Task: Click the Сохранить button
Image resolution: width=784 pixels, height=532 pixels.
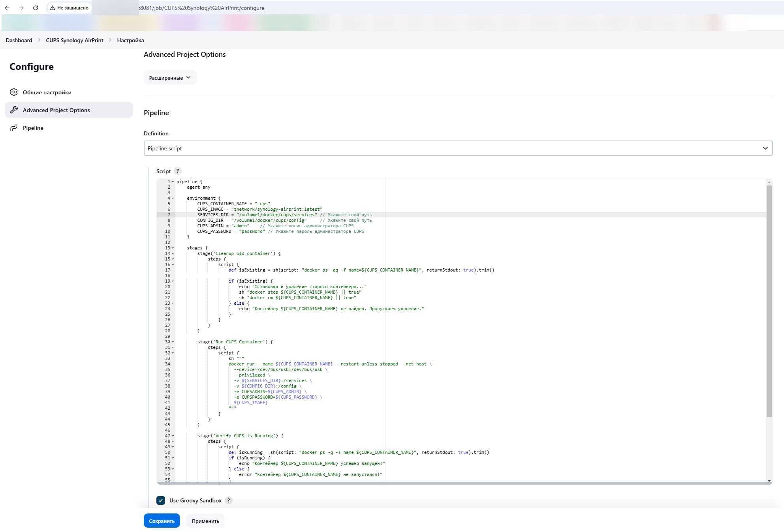Action: click(x=162, y=521)
